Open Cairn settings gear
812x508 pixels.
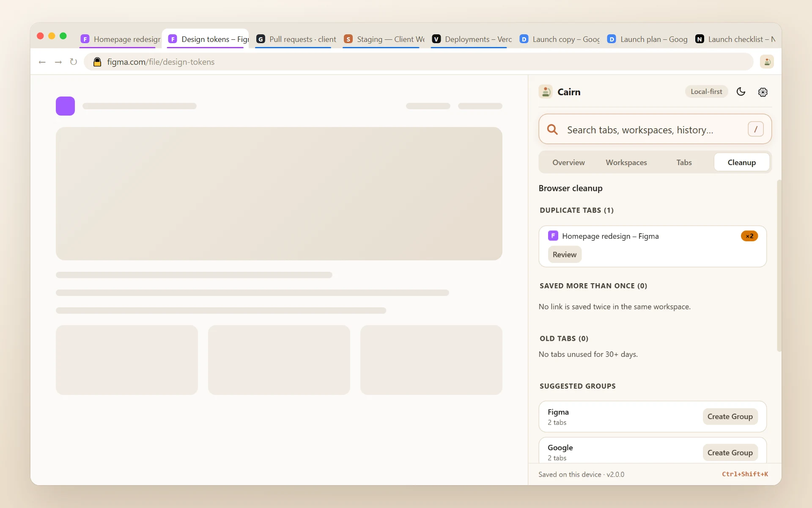pyautogui.click(x=763, y=92)
